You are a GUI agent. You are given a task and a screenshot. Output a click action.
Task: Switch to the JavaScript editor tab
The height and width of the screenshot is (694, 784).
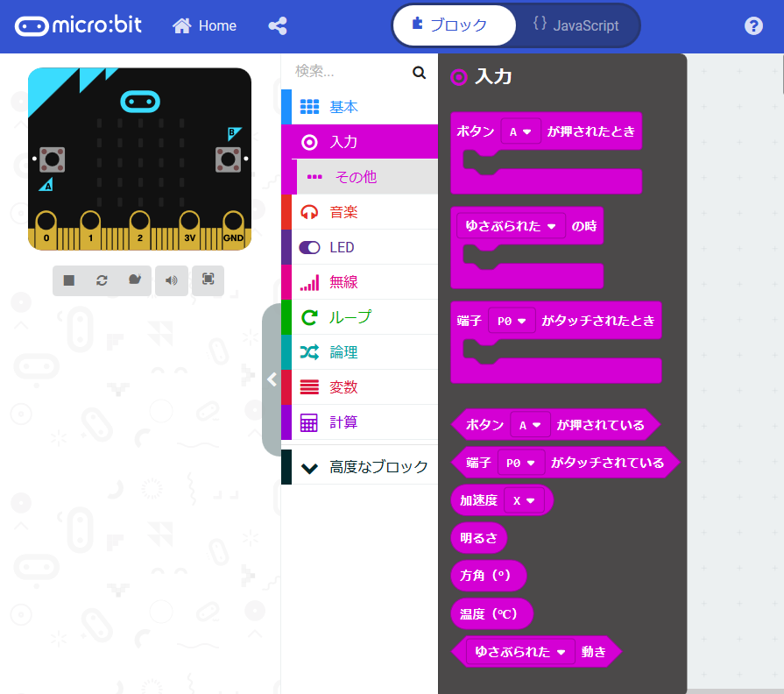point(576,25)
